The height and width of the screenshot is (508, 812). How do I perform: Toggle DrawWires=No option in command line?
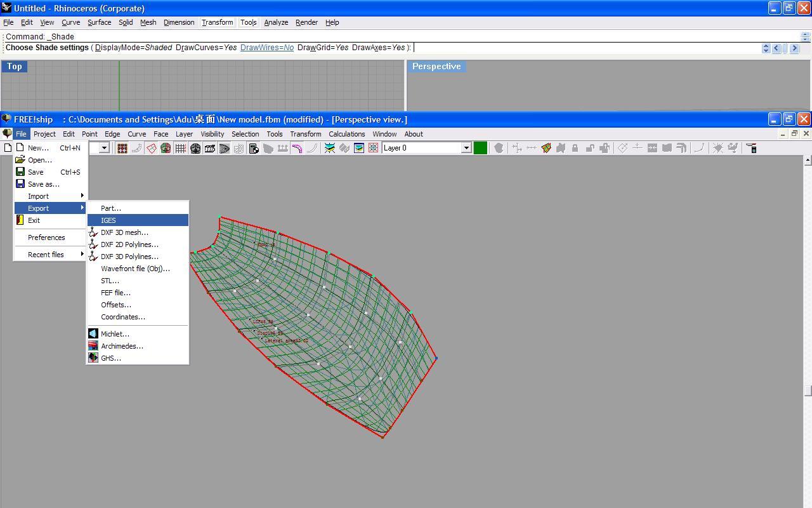click(x=266, y=48)
